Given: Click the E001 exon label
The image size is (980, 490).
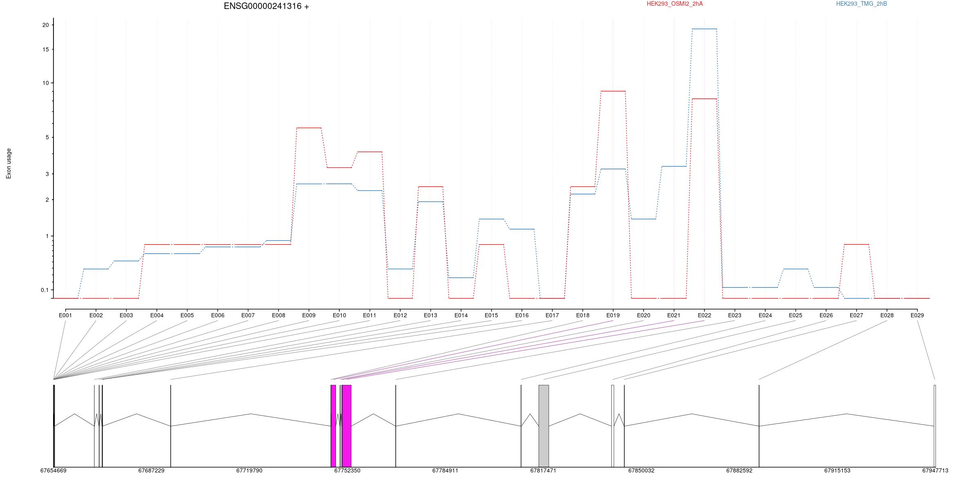Looking at the screenshot, I should point(65,315).
